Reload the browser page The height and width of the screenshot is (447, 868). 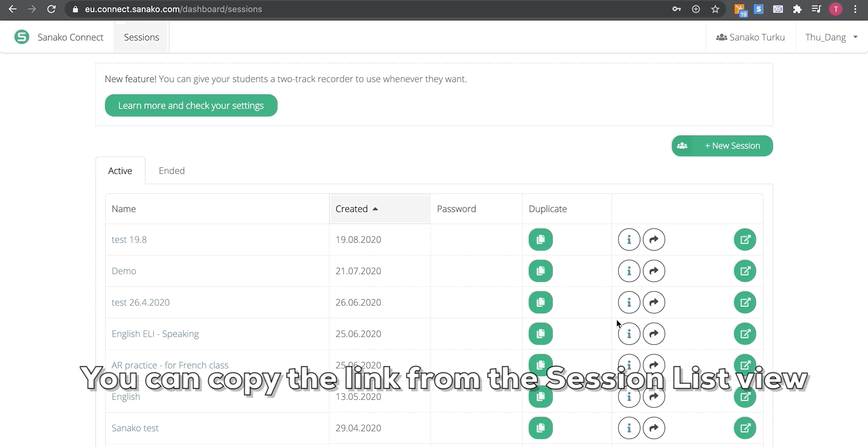(51, 9)
